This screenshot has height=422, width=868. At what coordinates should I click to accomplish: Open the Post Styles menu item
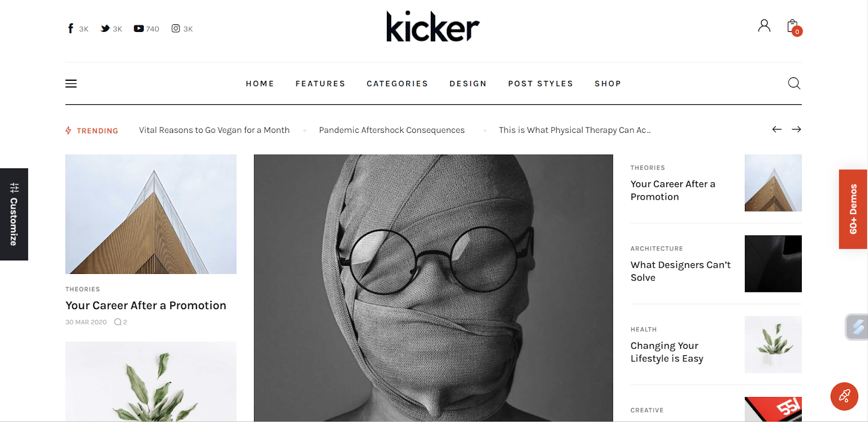pos(540,84)
